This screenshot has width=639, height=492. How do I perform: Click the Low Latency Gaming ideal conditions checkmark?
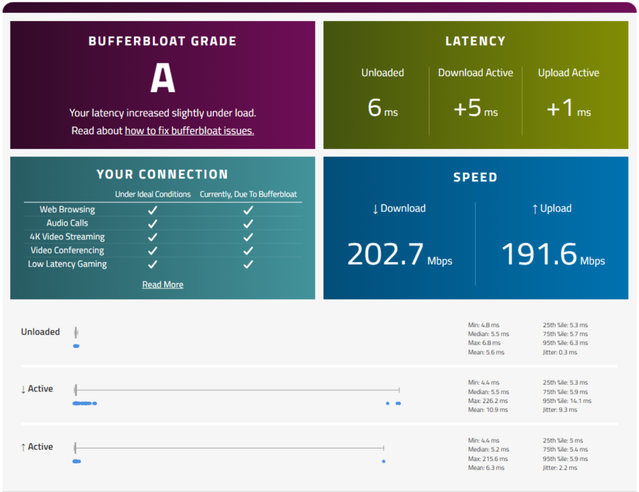(x=152, y=265)
